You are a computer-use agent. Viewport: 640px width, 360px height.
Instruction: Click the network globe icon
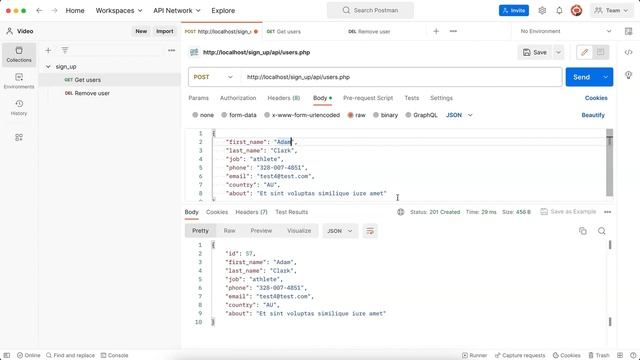pyautogui.click(x=401, y=212)
